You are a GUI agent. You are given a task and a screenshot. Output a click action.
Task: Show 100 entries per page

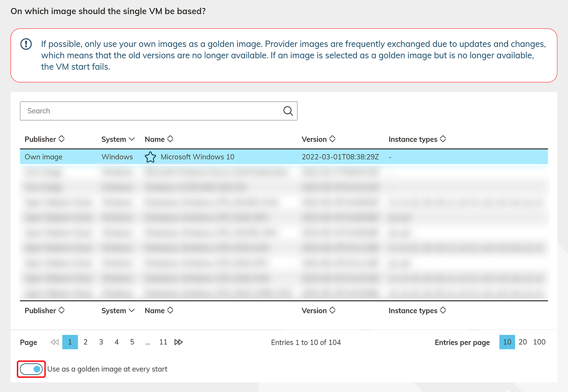click(x=539, y=342)
